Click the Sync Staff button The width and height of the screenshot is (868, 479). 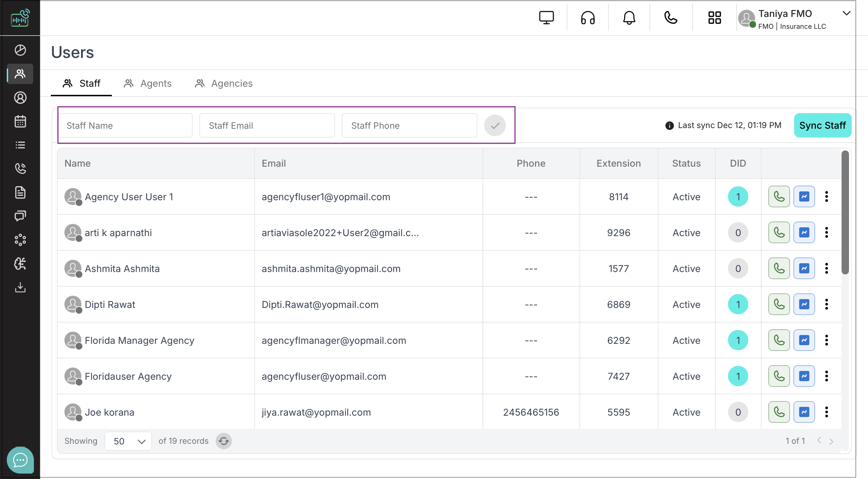(822, 125)
